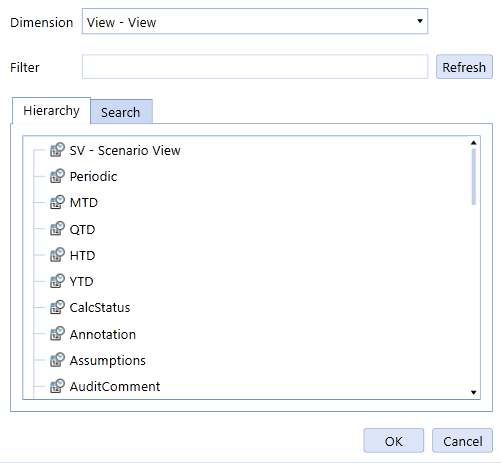501x463 pixels.
Task: Click the member icon next to Periodic
Action: pos(57,176)
